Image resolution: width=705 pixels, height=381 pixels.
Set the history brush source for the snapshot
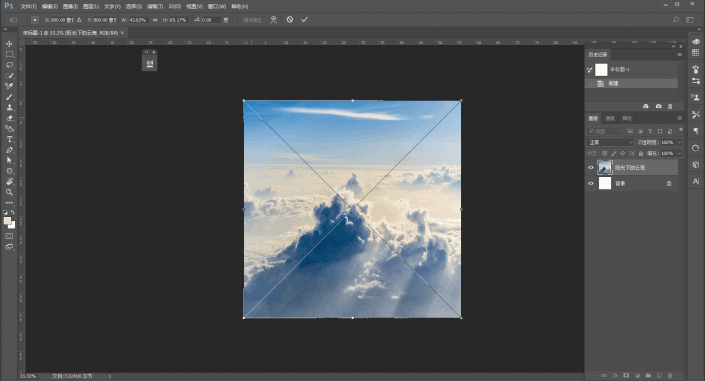[589, 70]
